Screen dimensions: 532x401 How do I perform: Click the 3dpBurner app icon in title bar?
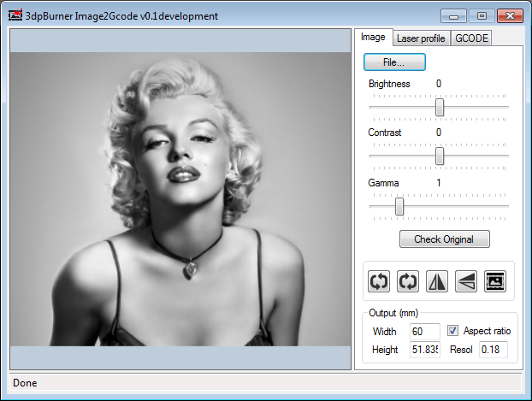(15, 15)
